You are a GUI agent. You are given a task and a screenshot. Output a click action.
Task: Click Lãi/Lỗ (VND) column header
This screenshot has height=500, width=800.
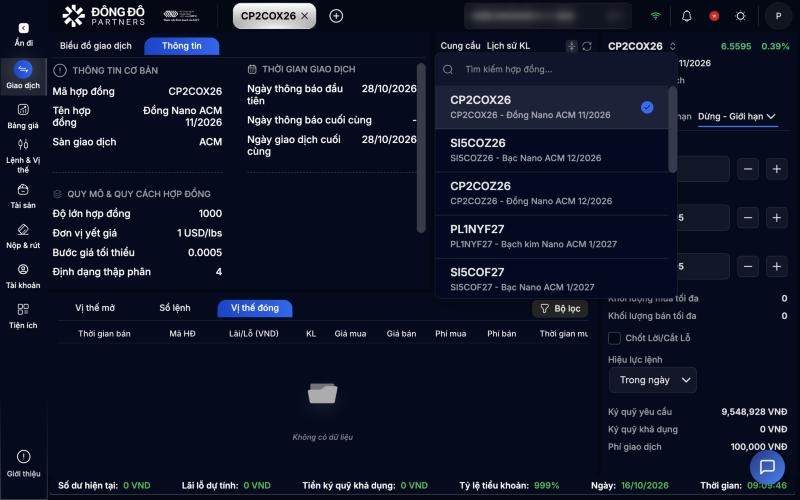click(x=254, y=334)
